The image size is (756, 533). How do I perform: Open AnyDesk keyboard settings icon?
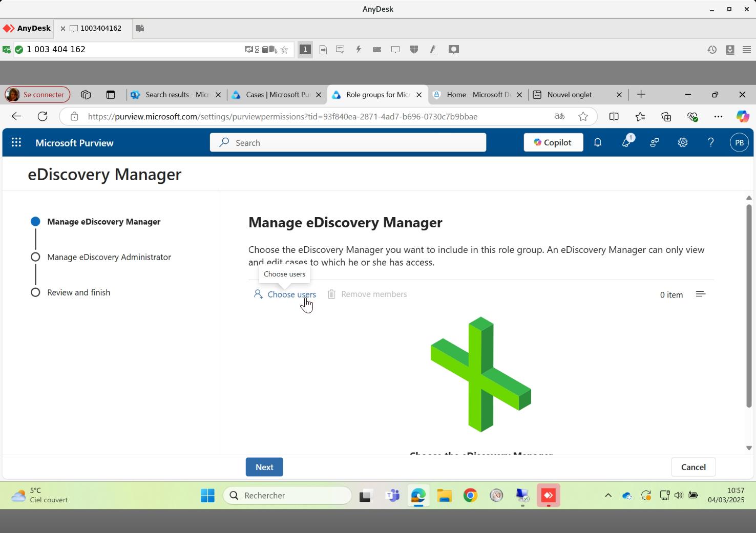coord(377,49)
